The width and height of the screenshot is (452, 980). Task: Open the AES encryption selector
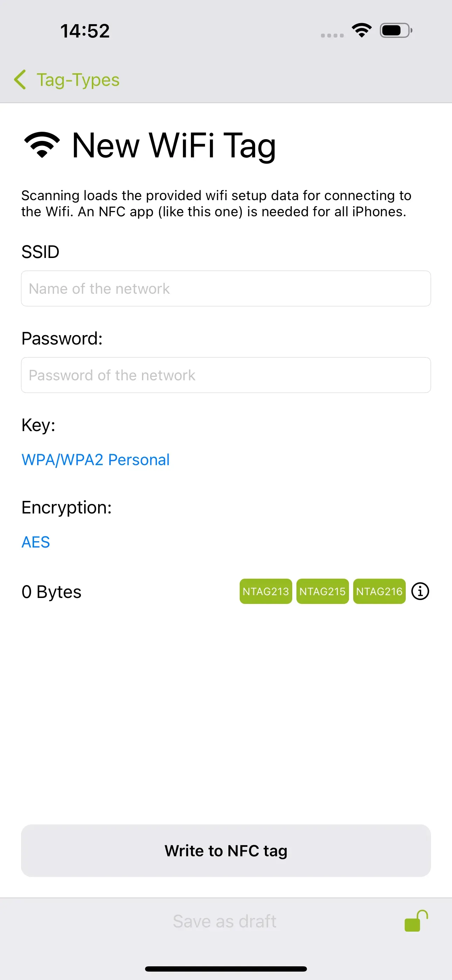tap(35, 542)
